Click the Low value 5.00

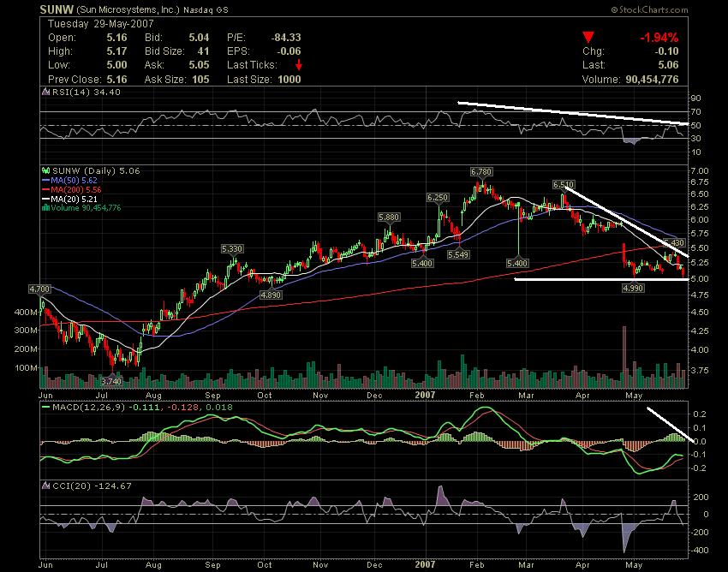[x=116, y=65]
